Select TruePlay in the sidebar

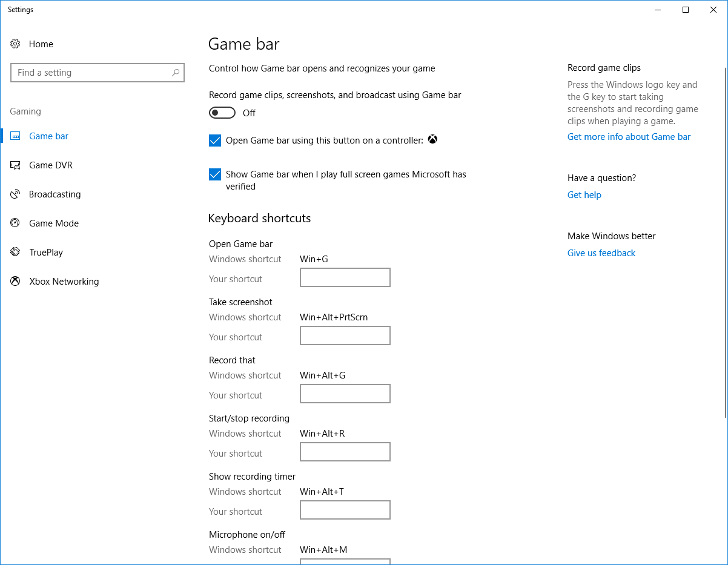[46, 253]
